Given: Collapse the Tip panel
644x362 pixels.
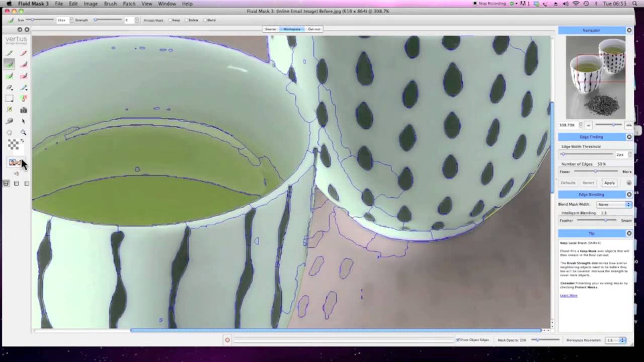Looking at the screenshot, I should point(629,233).
